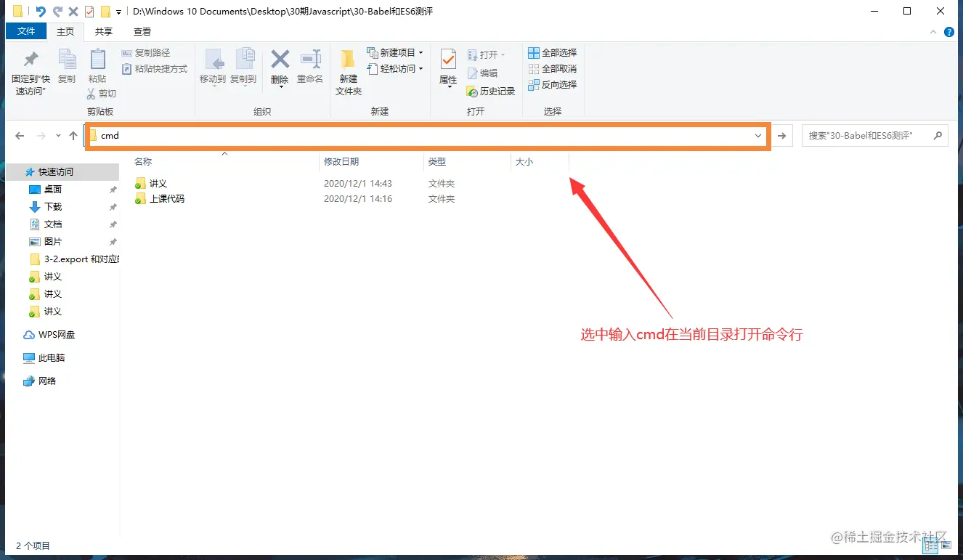Switch to the Home ribbon tab

point(65,31)
